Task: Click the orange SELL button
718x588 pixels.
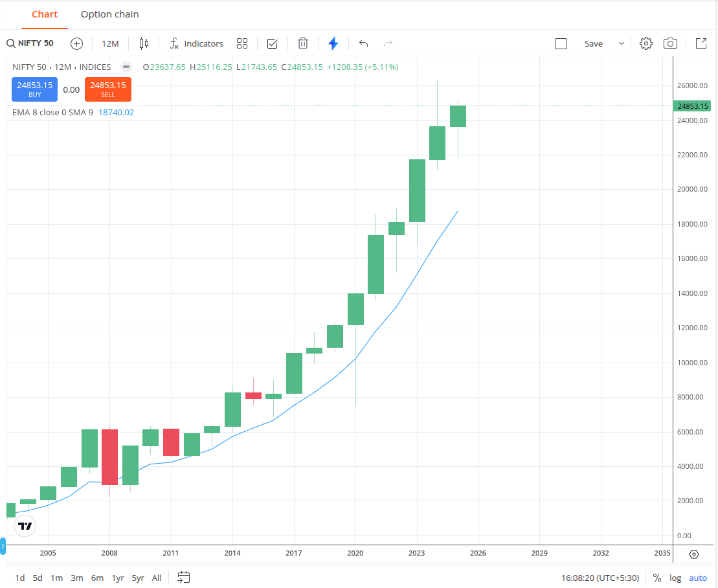Action: (108, 89)
